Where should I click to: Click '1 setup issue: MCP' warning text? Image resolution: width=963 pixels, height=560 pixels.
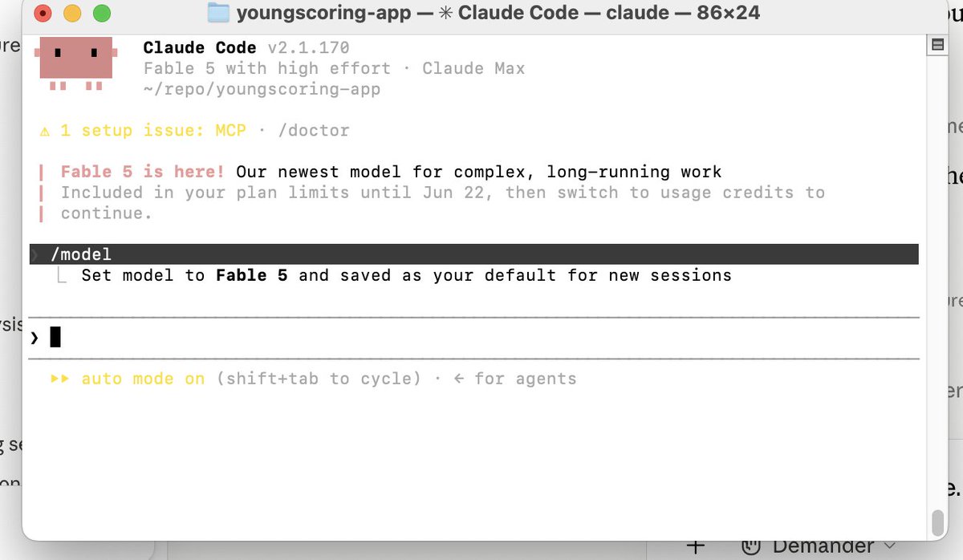153,131
